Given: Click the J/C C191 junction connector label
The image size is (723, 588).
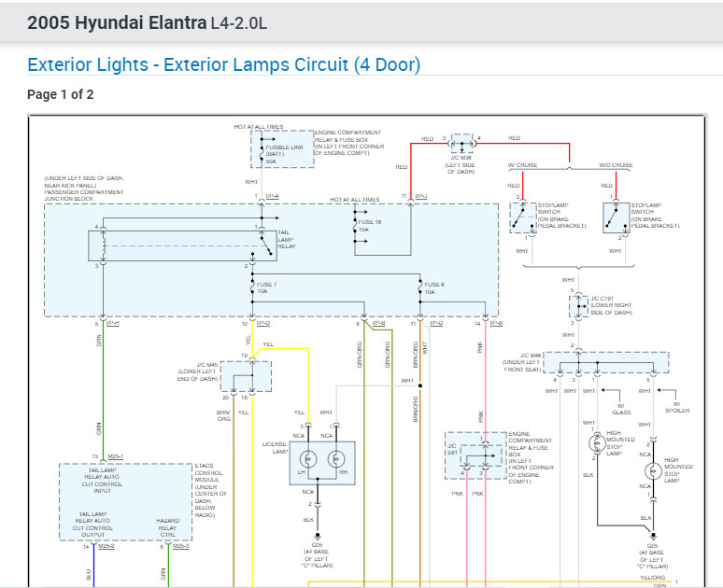Looking at the screenshot, I should (611, 305).
